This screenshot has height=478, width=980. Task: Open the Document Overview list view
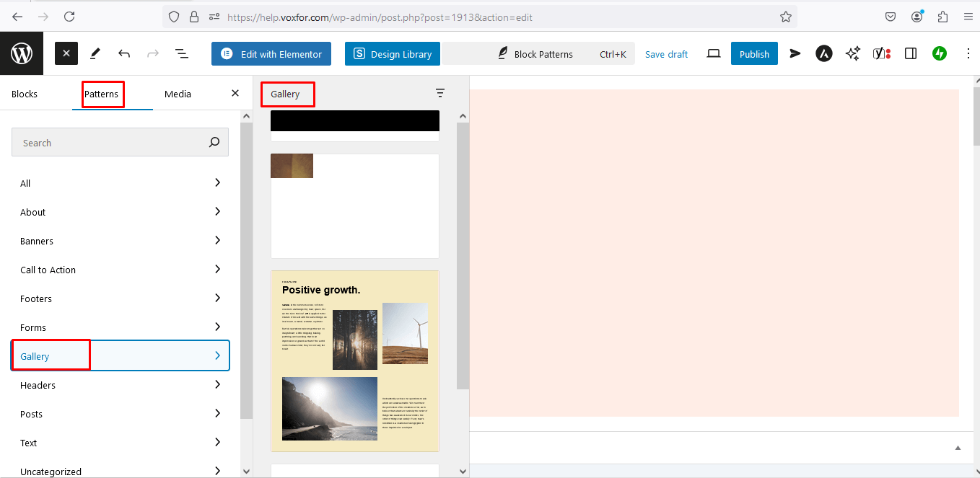click(x=181, y=53)
